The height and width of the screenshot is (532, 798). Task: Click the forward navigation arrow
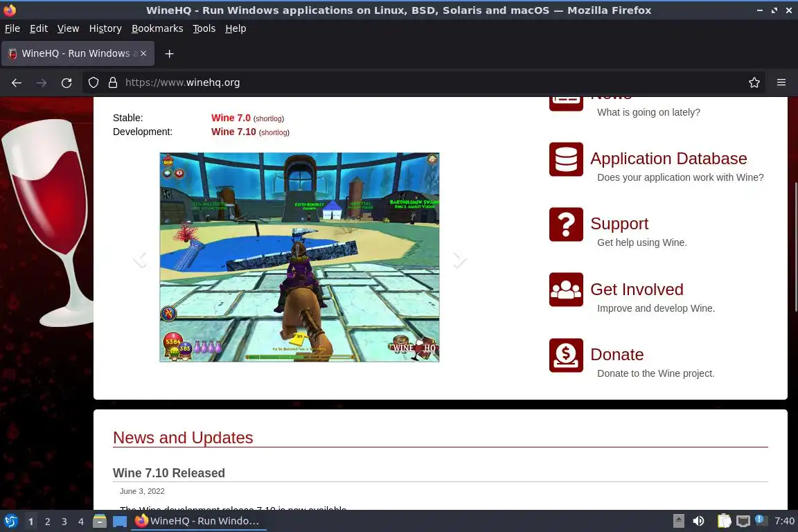[x=42, y=82]
